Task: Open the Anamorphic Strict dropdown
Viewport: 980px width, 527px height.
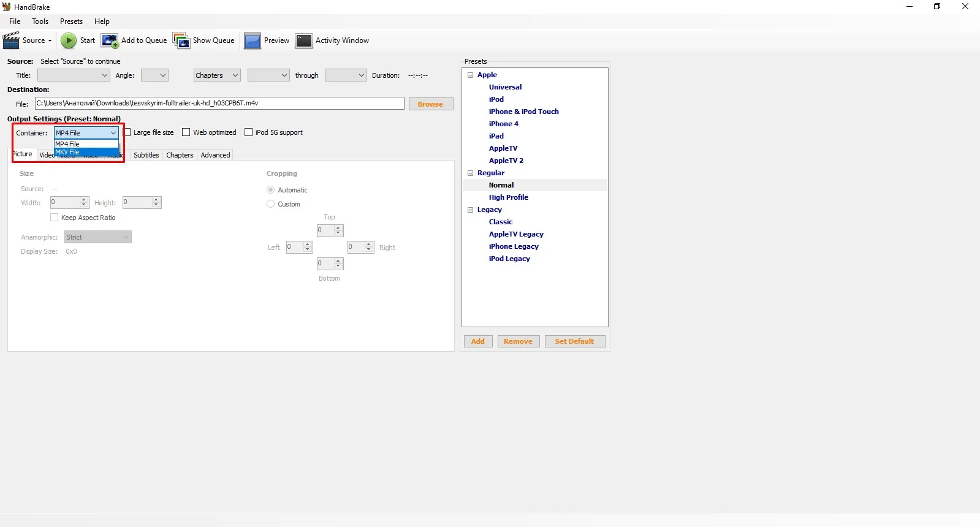Action: [x=98, y=237]
